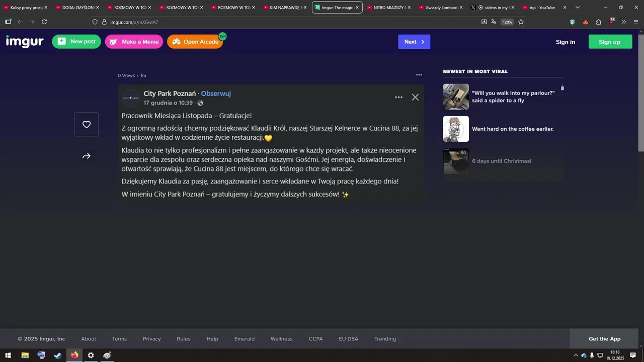The width and height of the screenshot is (644, 362).
Task: Open the EU DSA footer link
Action: coord(349,339)
